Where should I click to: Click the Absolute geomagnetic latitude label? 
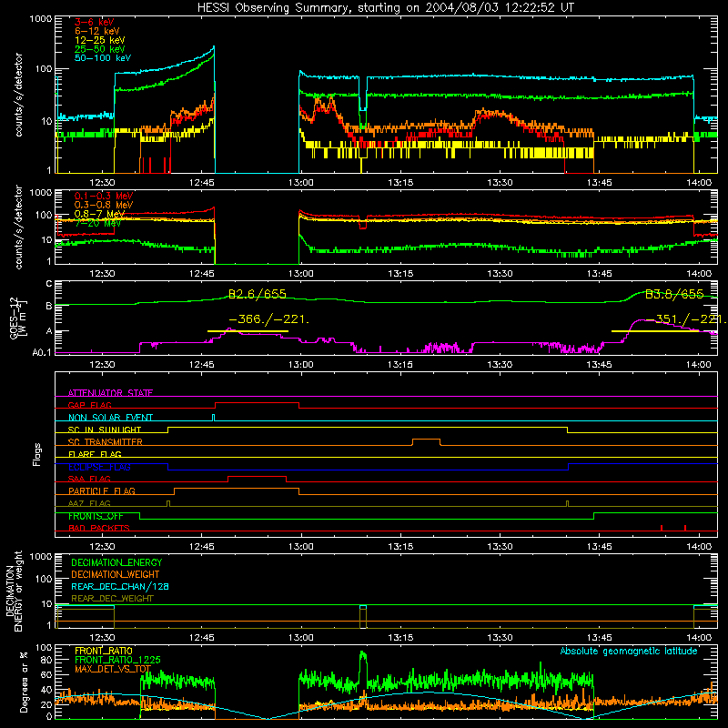629,651
